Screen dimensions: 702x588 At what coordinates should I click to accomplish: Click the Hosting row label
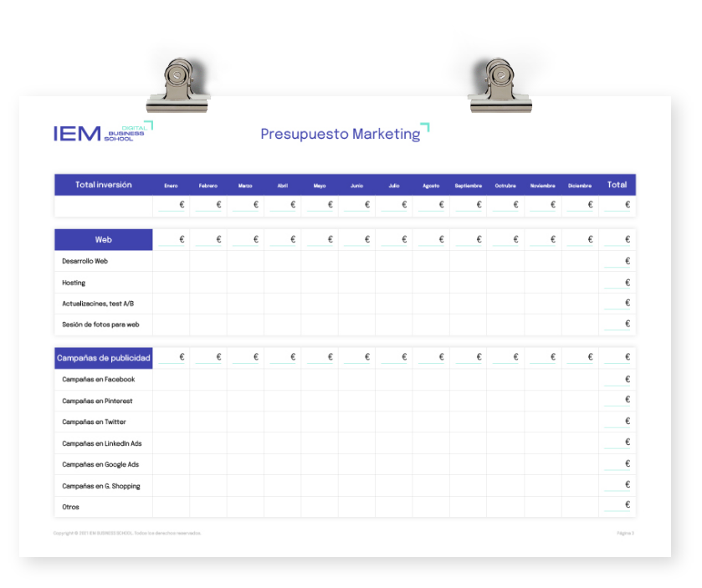pyautogui.click(x=74, y=283)
